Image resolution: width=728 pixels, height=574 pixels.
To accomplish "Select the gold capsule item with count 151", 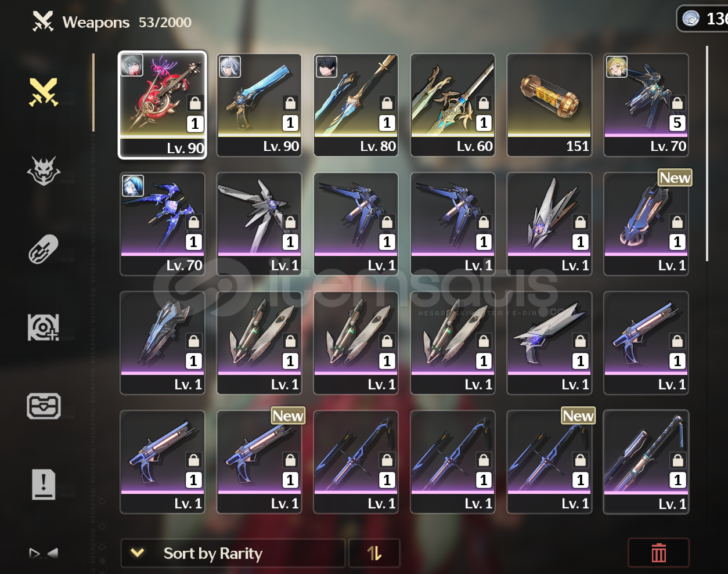I will pos(549,105).
